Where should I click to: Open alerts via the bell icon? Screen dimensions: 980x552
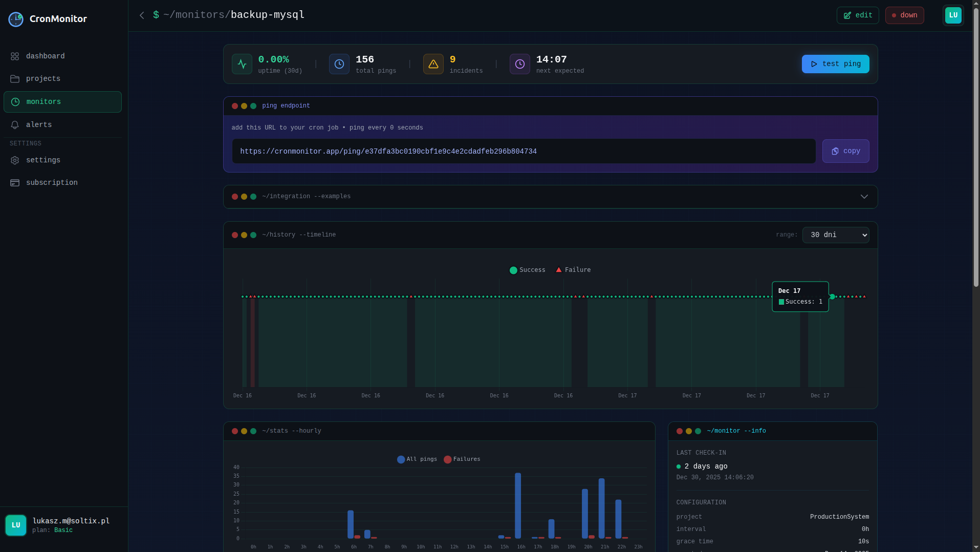point(15,124)
